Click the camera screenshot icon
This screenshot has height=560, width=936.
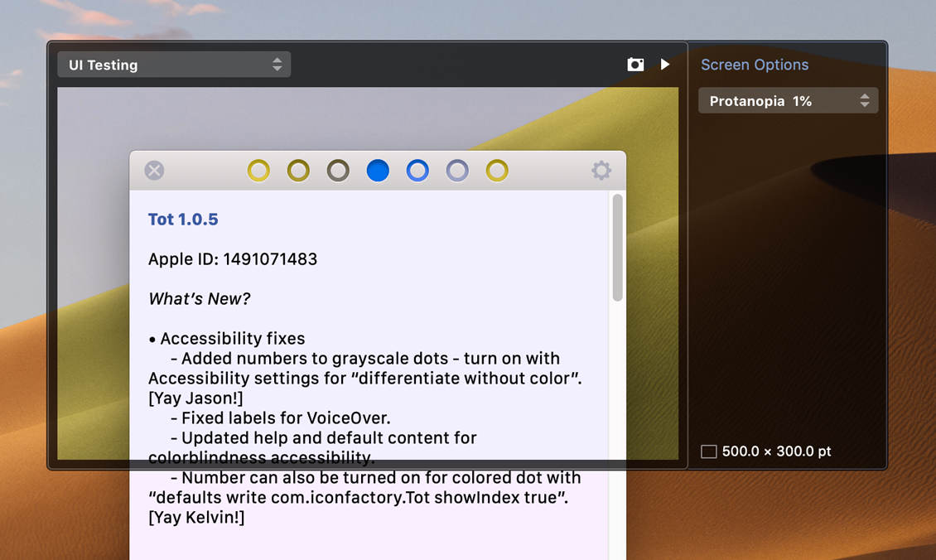635,65
